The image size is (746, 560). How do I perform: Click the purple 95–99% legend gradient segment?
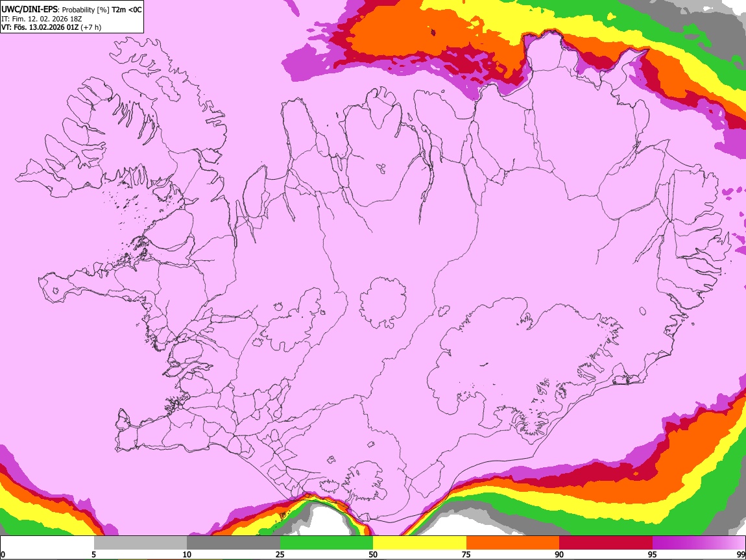699,543
